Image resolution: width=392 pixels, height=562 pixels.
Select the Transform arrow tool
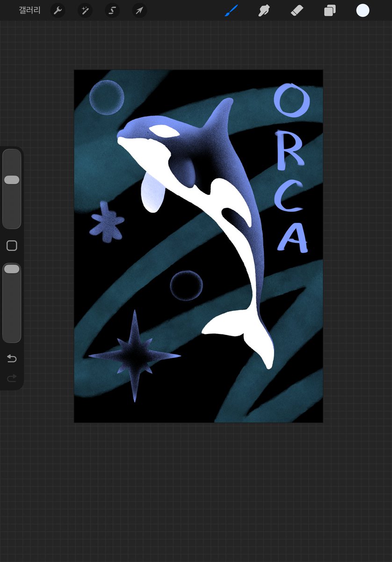(139, 10)
